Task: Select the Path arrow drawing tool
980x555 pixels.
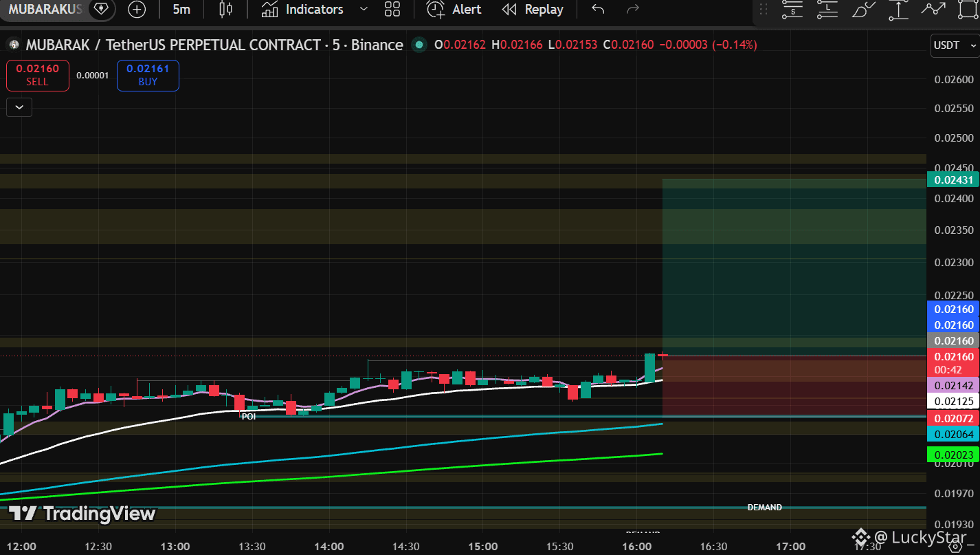Action: 933,10
